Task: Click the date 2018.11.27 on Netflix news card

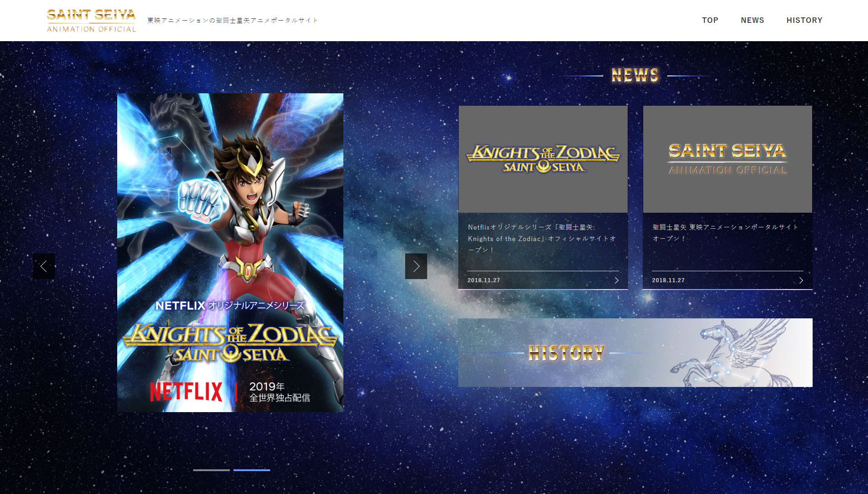Action: [x=484, y=280]
